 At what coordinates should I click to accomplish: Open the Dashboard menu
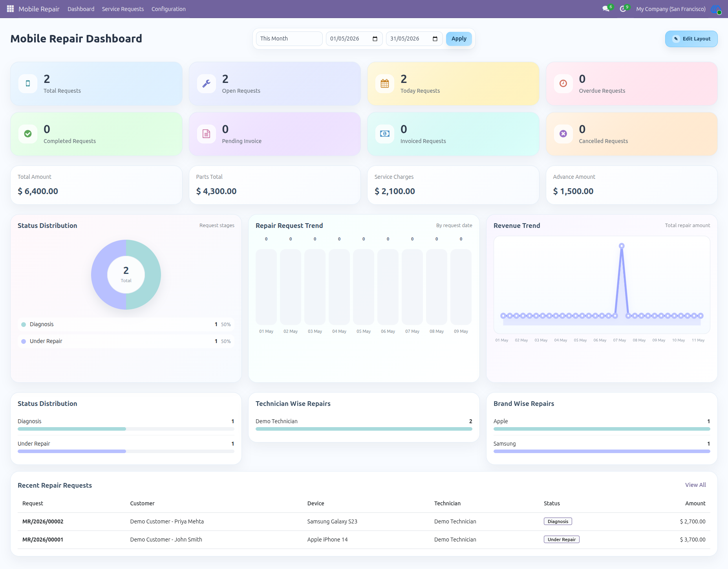coord(81,9)
